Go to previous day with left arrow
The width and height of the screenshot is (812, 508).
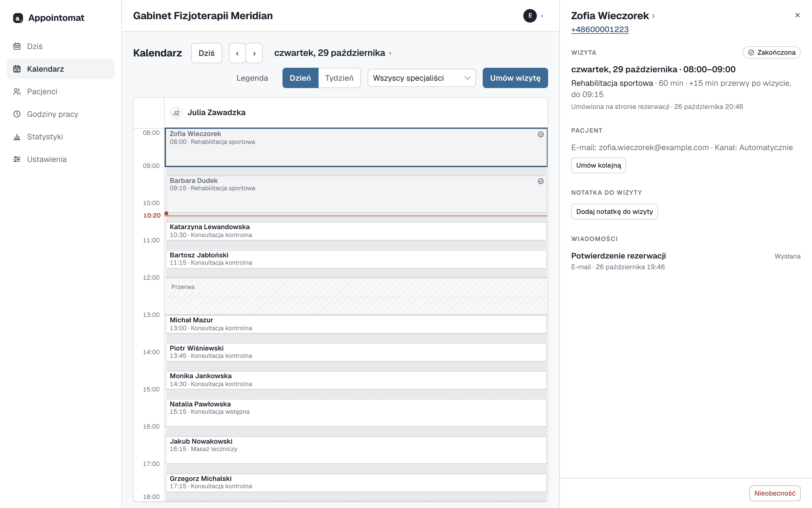(x=237, y=53)
